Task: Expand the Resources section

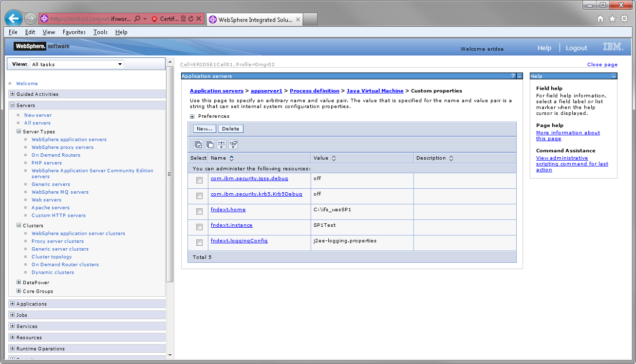Action: click(12, 337)
